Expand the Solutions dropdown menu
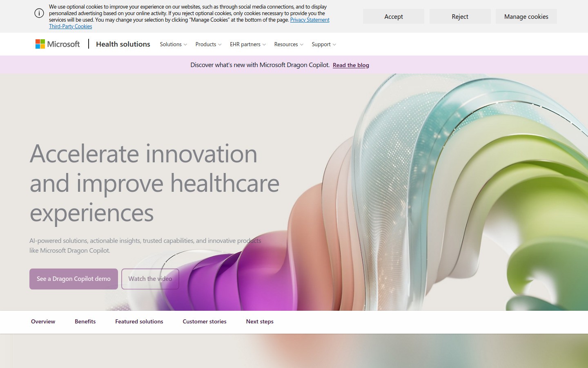 pyautogui.click(x=173, y=44)
